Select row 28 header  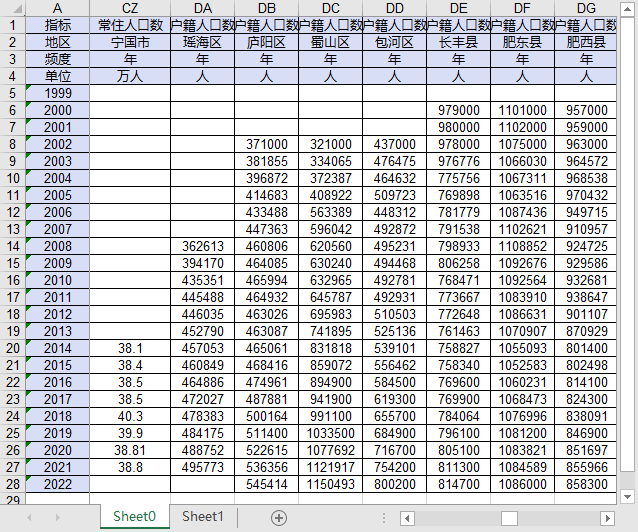coord(13,484)
